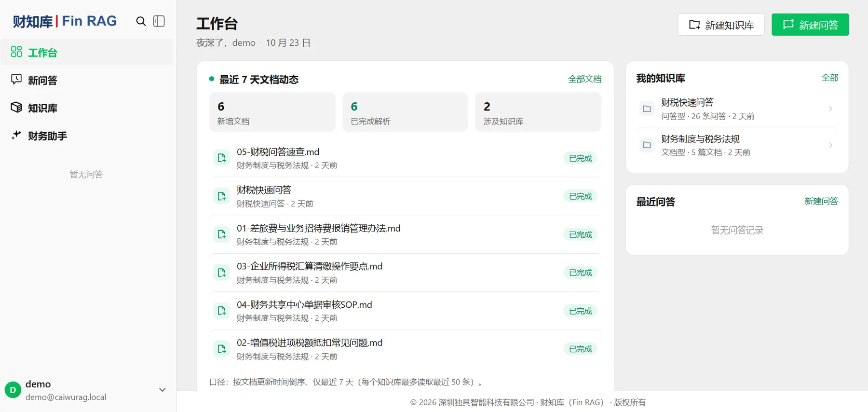
Task: Click folder icon beside 财税快速问答 knowledge base
Action: click(x=647, y=109)
